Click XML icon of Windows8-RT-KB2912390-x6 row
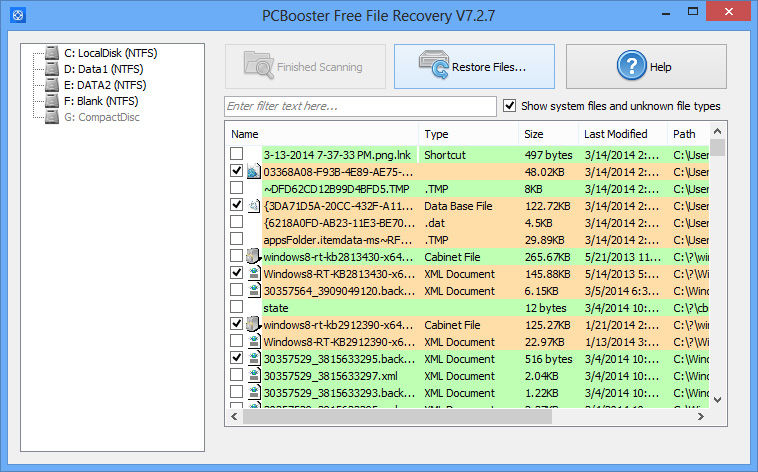758x472 pixels. [254, 342]
